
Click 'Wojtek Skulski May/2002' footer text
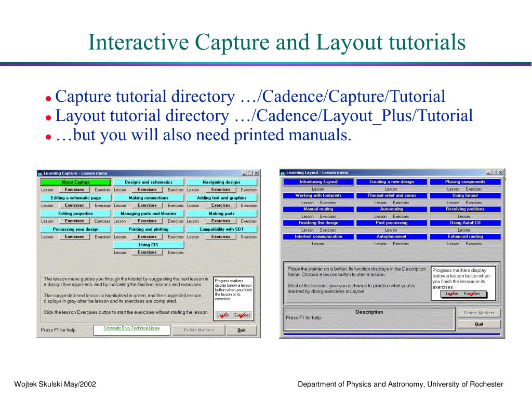coord(55,384)
